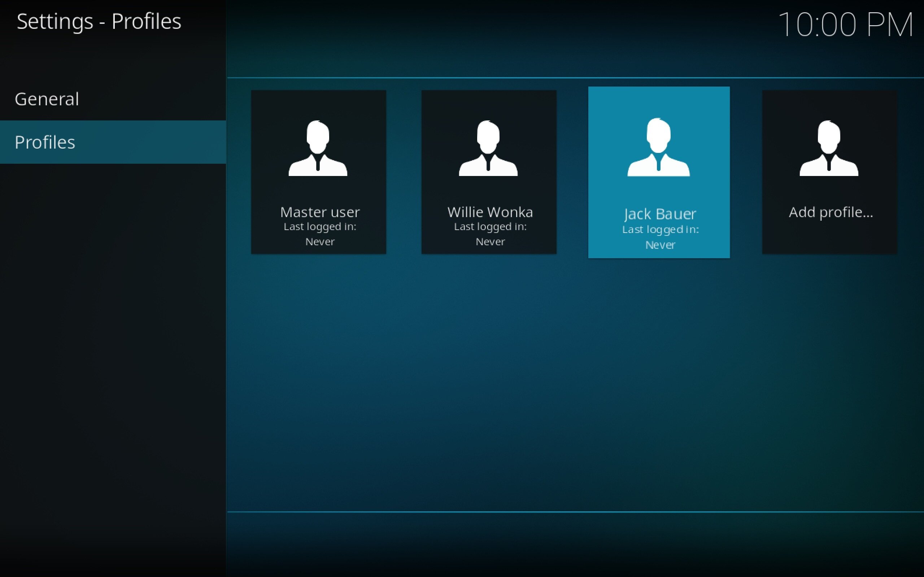Viewport: 924px width, 577px height.
Task: Open the General settings category
Action: coord(47,99)
